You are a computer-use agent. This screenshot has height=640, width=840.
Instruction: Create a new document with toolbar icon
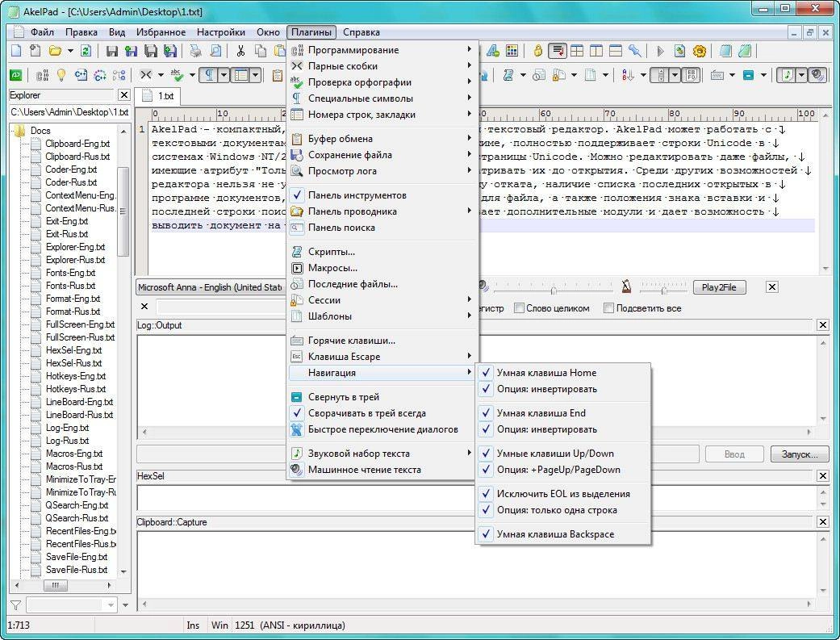pos(17,51)
